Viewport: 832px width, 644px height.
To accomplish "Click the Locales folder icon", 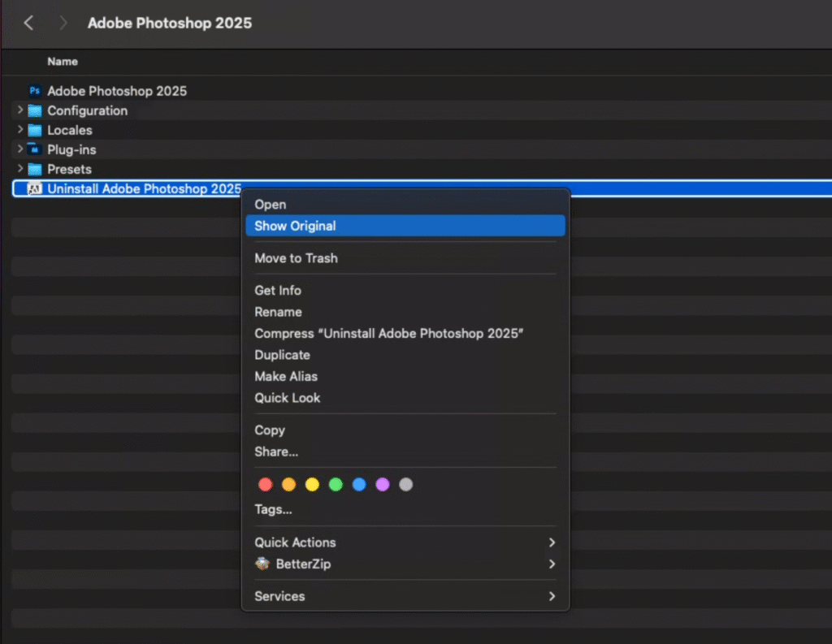I will coord(34,130).
